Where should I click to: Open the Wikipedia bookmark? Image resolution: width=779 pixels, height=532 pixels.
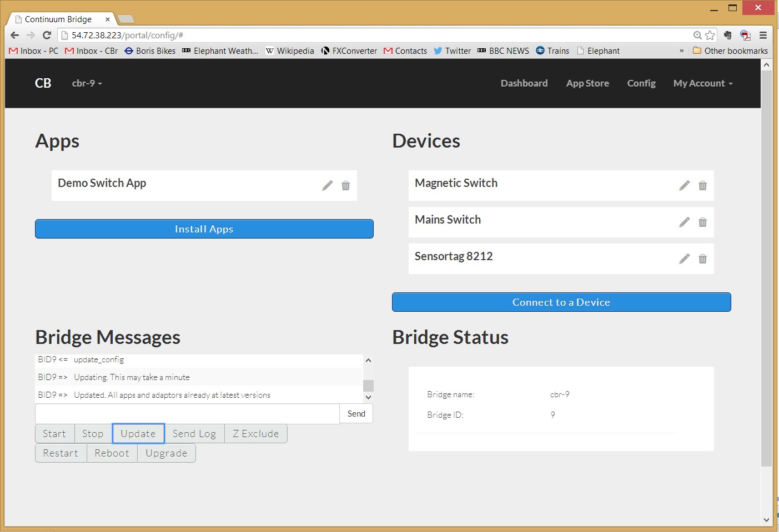(x=290, y=50)
